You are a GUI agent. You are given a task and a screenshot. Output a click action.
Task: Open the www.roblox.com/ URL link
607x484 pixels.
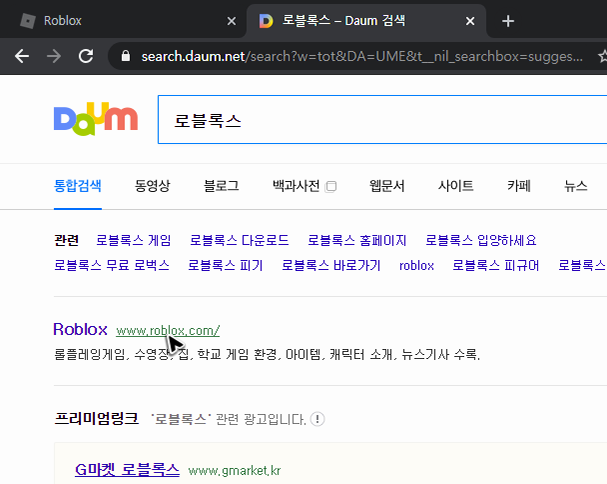(168, 331)
